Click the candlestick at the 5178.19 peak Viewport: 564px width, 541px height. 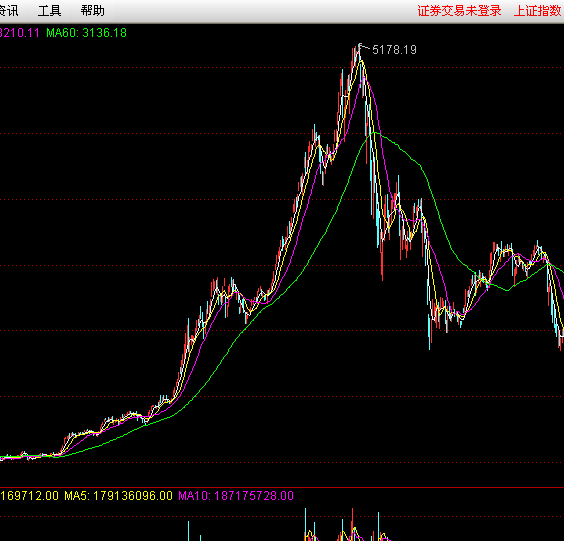click(x=359, y=50)
